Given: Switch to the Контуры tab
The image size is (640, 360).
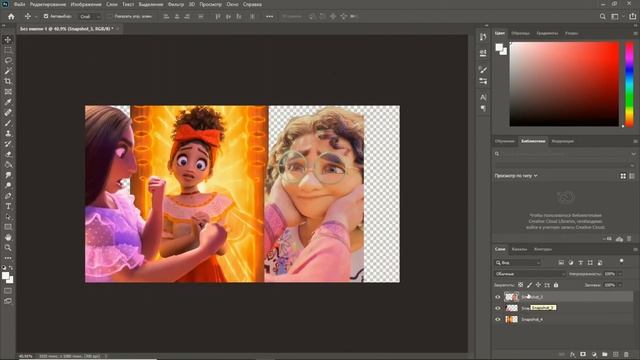Looking at the screenshot, I should pos(543,249).
